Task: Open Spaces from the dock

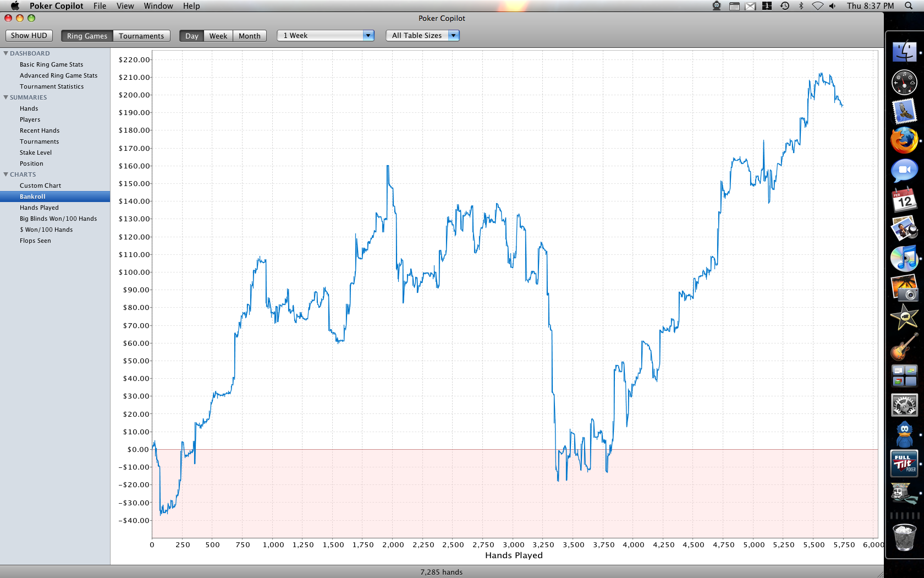Action: click(x=904, y=376)
